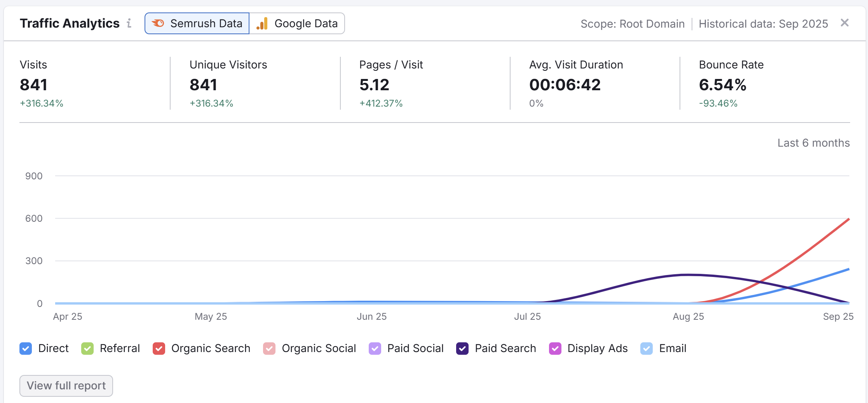The height and width of the screenshot is (403, 868).
Task: Click the dark purple Paid Search legend icon
Action: point(462,349)
